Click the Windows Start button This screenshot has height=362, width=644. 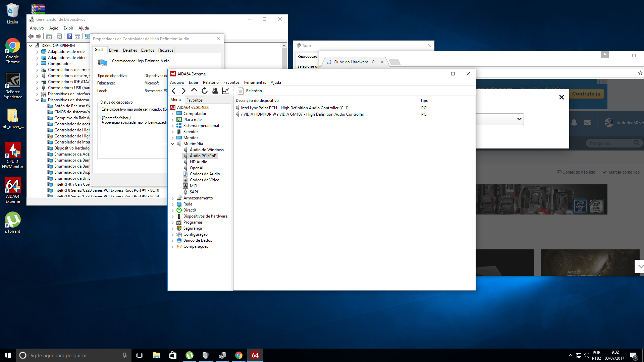coord(8,355)
